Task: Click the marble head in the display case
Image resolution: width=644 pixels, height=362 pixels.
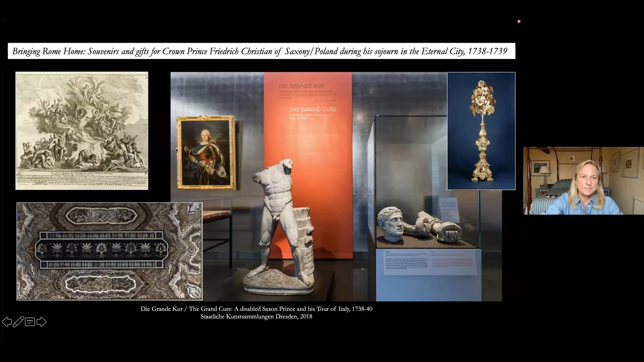Action: click(x=391, y=224)
